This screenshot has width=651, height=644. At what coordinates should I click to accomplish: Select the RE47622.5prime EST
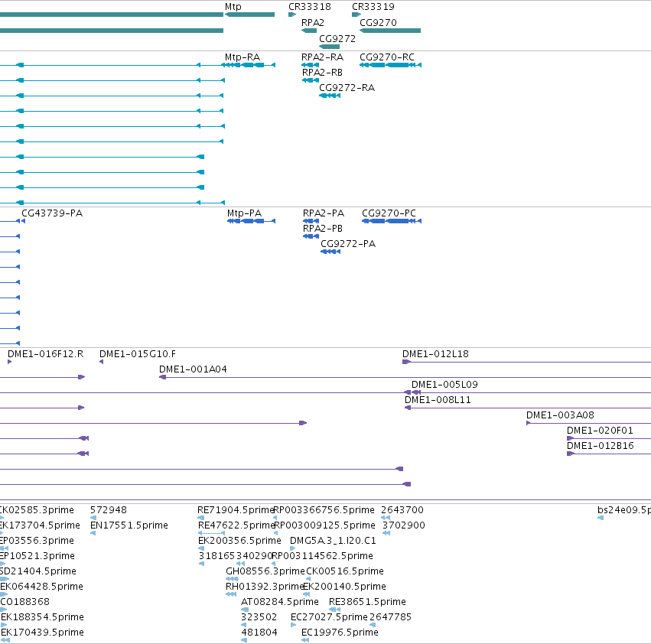[x=212, y=534]
